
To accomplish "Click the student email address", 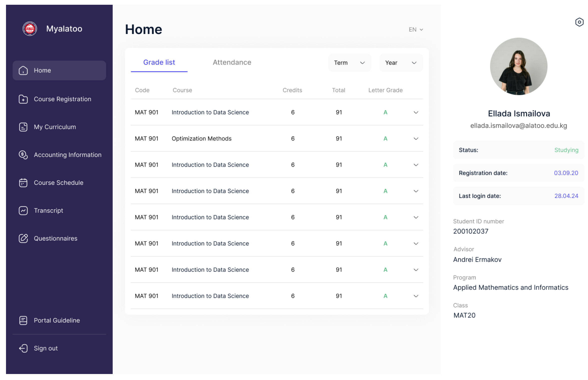I will (518, 126).
